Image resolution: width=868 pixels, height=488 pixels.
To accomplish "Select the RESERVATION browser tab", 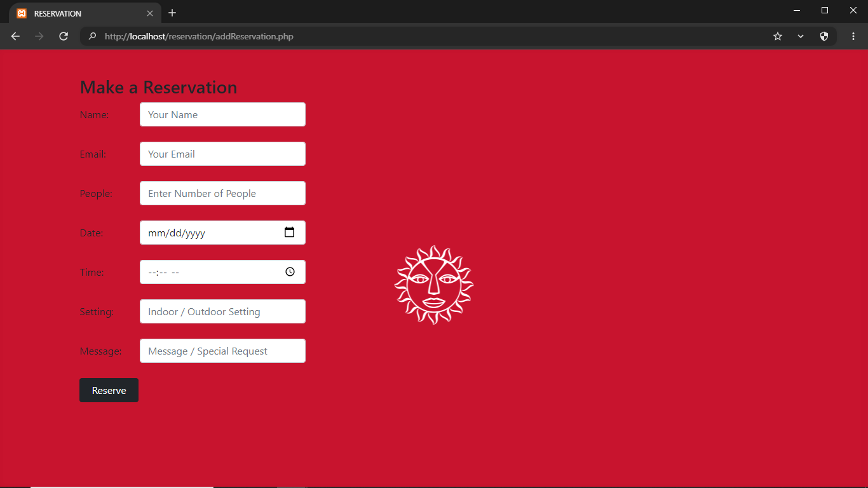I will 85,13.
